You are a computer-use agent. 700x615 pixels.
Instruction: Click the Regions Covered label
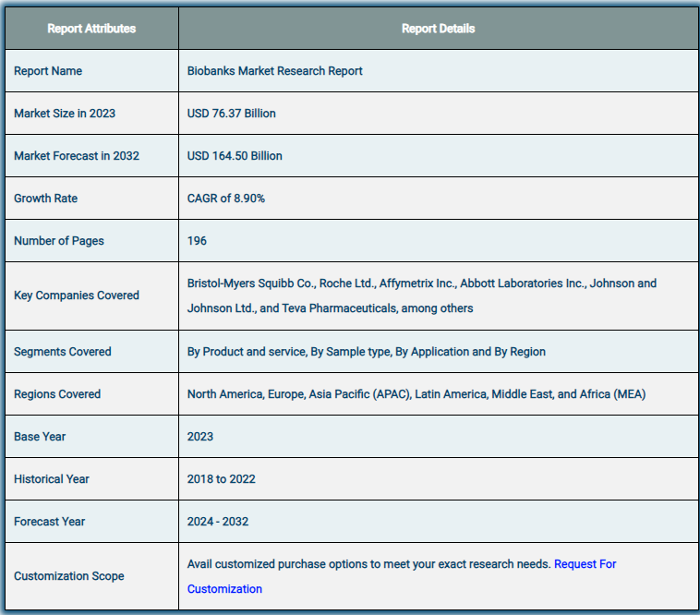pyautogui.click(x=57, y=394)
